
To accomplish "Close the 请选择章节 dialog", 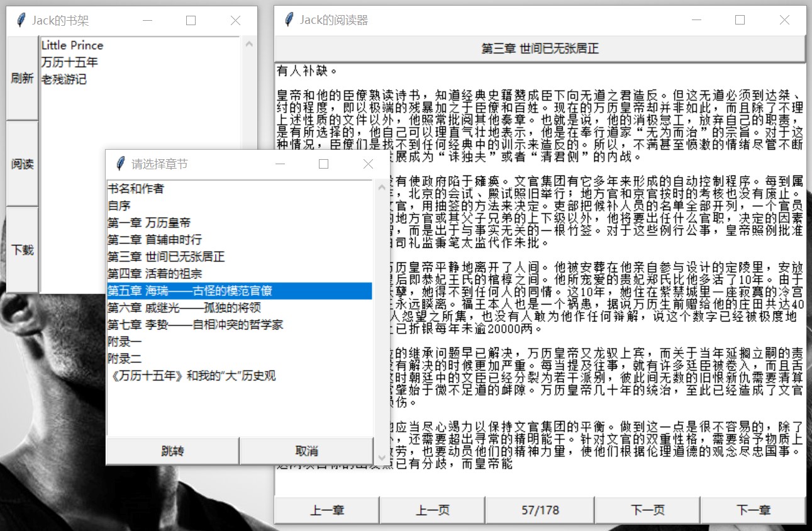I will [x=368, y=164].
